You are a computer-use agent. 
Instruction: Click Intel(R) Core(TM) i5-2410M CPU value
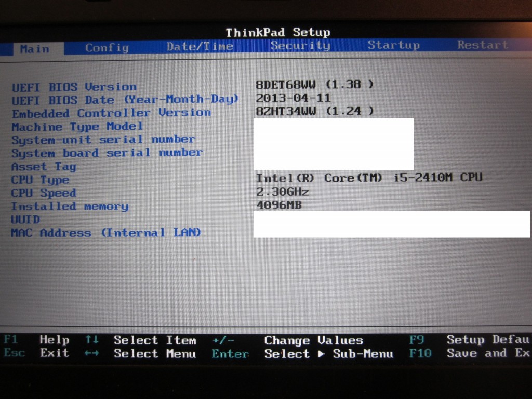369,178
